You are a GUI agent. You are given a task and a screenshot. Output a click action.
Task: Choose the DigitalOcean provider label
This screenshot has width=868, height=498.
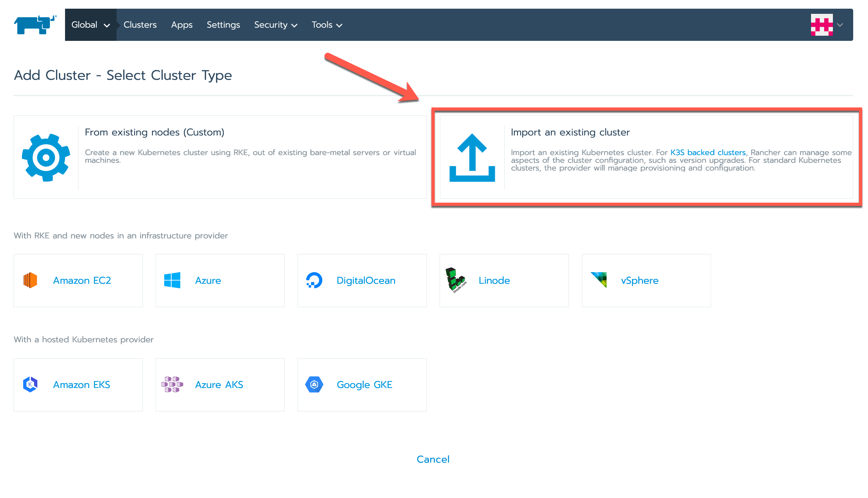click(x=366, y=281)
